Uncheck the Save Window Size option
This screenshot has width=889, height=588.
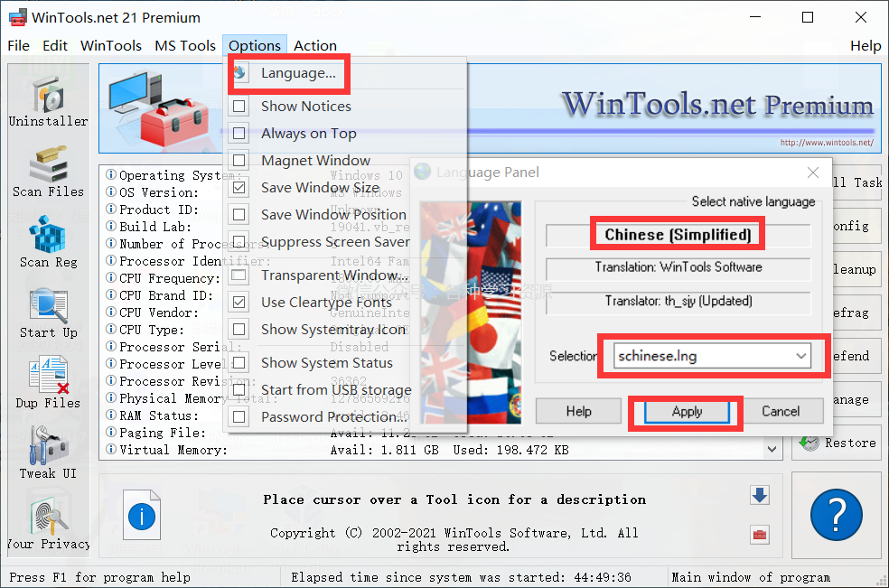[239, 187]
